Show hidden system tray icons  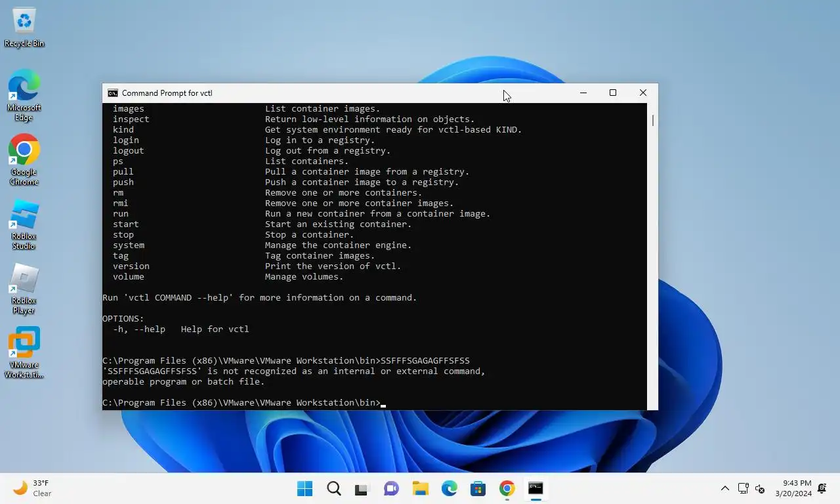pyautogui.click(x=725, y=488)
